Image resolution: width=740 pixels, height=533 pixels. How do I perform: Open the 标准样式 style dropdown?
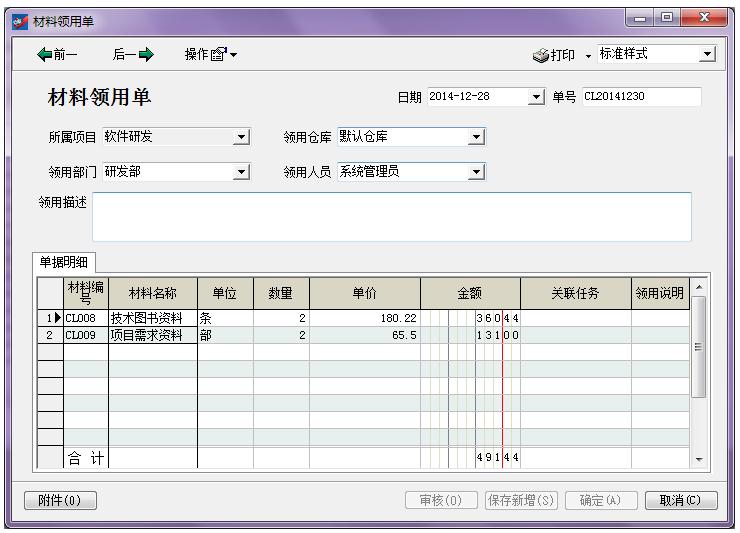[x=708, y=54]
